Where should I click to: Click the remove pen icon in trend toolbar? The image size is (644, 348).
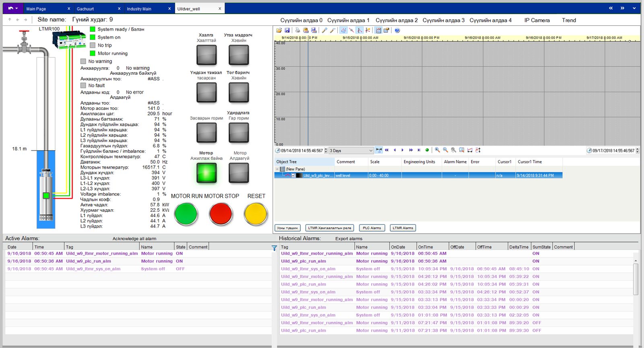point(332,30)
